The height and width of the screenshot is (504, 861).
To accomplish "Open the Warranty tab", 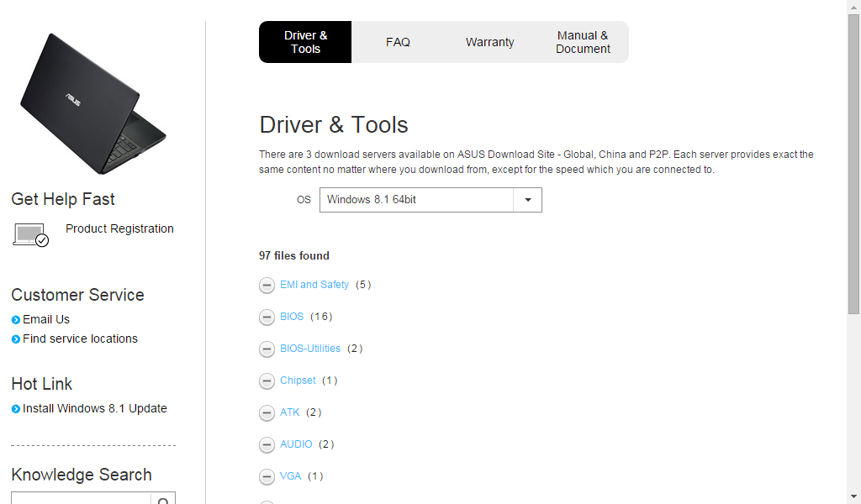I will click(x=489, y=41).
